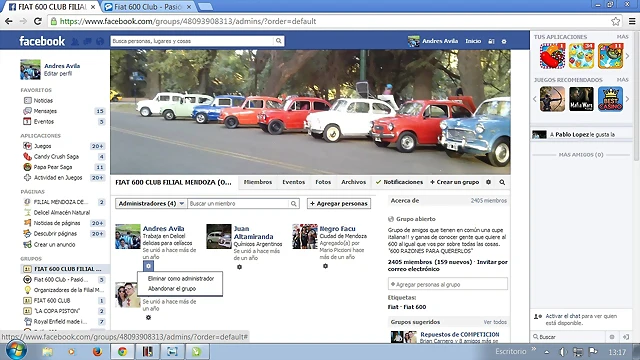Open Mensajes in sidebar

(x=45, y=111)
